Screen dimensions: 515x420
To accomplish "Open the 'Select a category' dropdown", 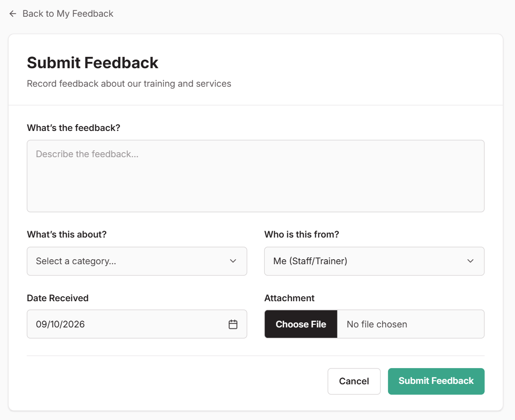I will (137, 261).
